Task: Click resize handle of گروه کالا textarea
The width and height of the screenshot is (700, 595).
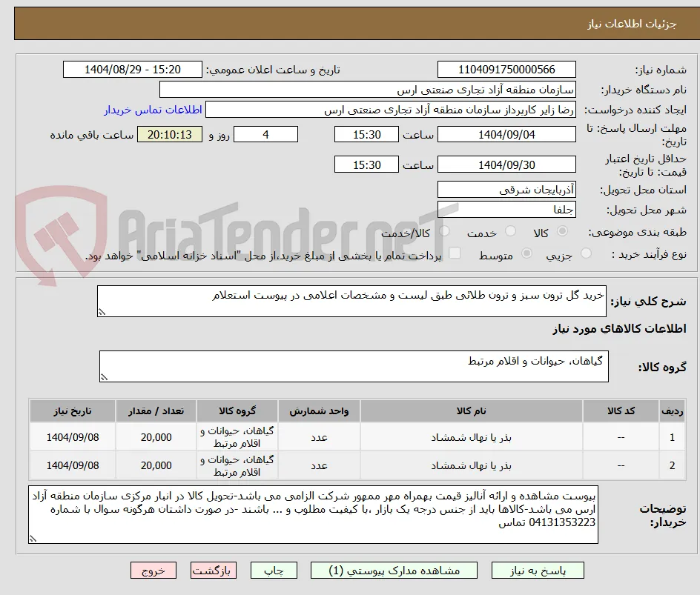Action: point(104,377)
